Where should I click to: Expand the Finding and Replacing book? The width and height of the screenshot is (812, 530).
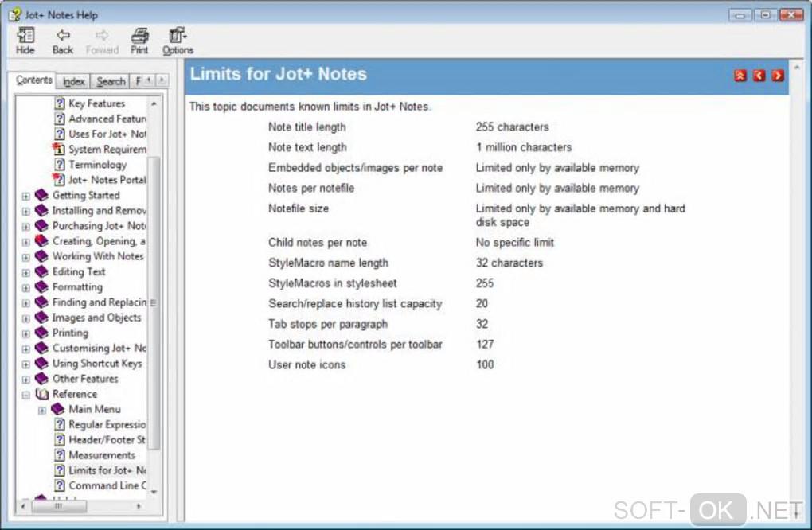point(26,302)
